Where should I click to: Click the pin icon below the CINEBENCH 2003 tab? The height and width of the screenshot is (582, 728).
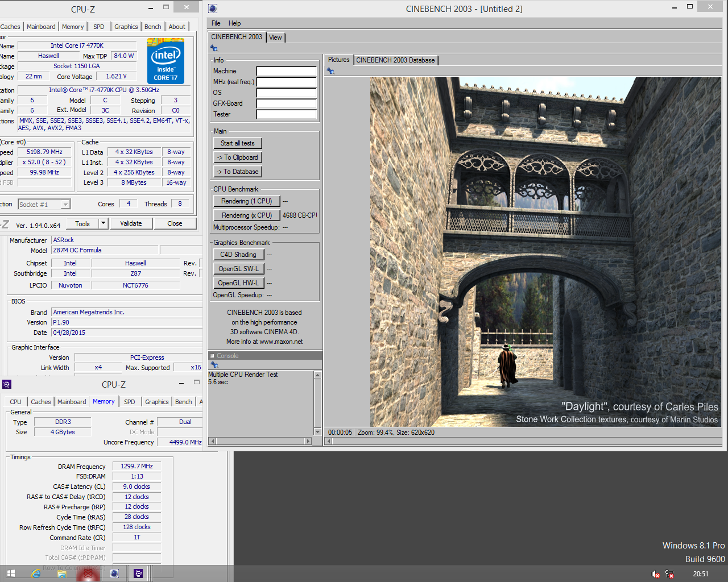[x=214, y=48]
